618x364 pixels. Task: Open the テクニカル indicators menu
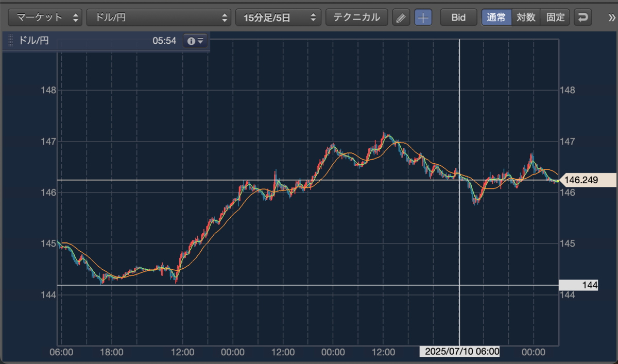click(357, 18)
